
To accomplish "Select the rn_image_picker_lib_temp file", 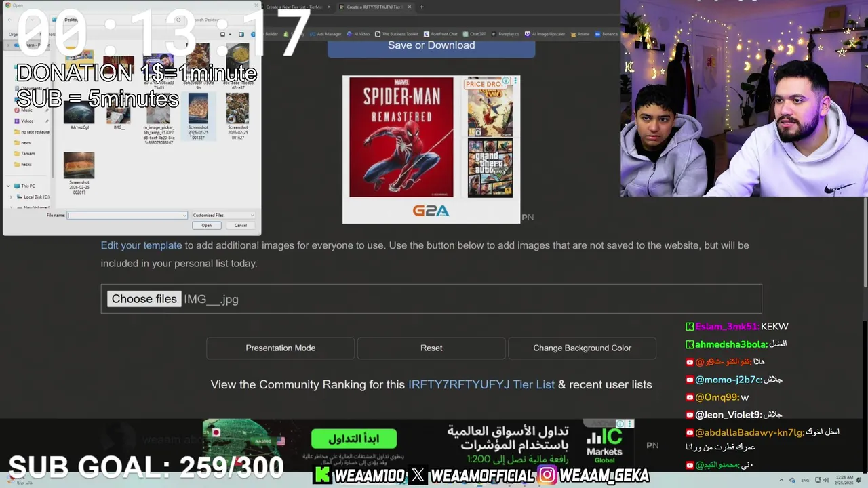I will (x=159, y=120).
